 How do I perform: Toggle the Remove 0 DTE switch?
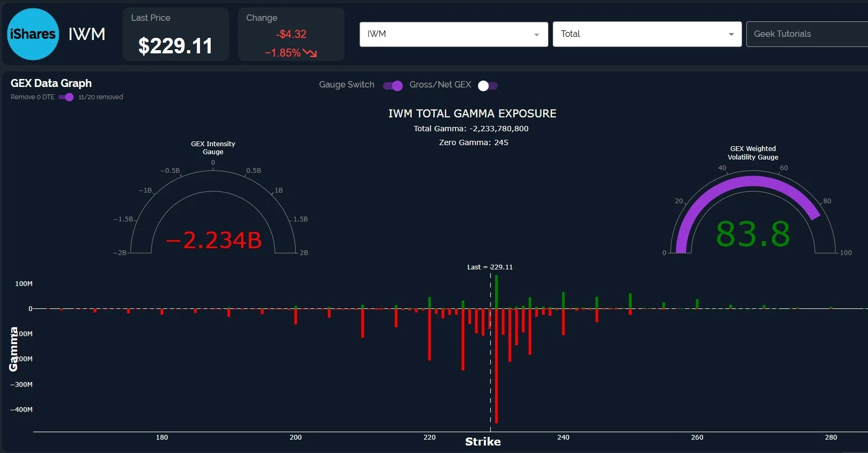[x=66, y=97]
